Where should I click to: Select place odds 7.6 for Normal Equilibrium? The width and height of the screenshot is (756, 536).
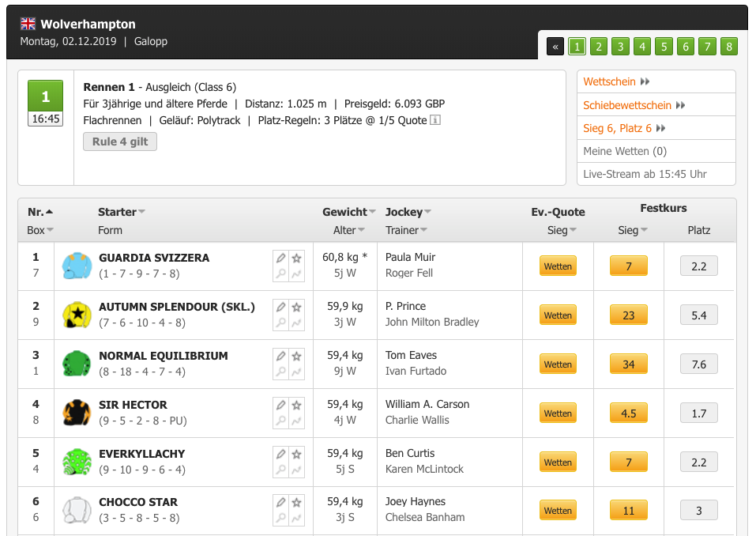699,364
